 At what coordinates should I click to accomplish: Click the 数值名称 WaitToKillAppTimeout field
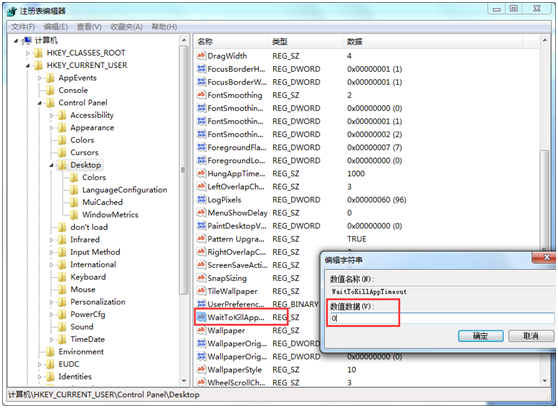pyautogui.click(x=442, y=292)
